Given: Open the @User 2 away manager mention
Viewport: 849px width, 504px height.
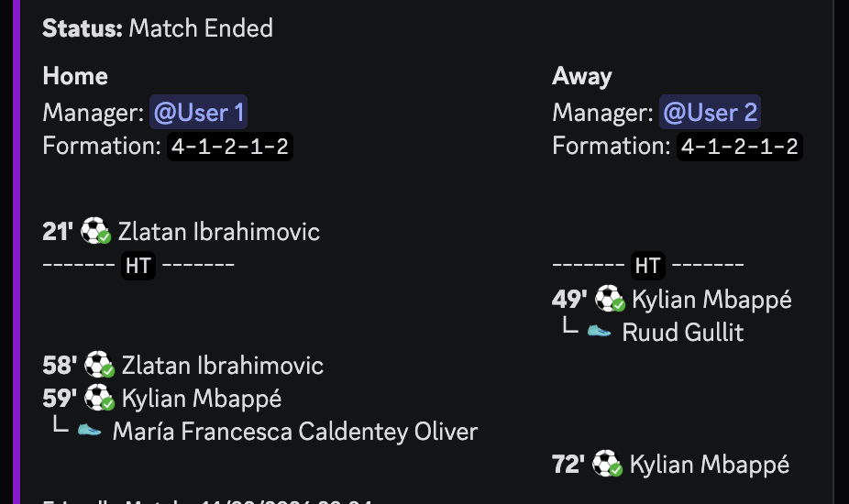Looking at the screenshot, I should tap(710, 113).
